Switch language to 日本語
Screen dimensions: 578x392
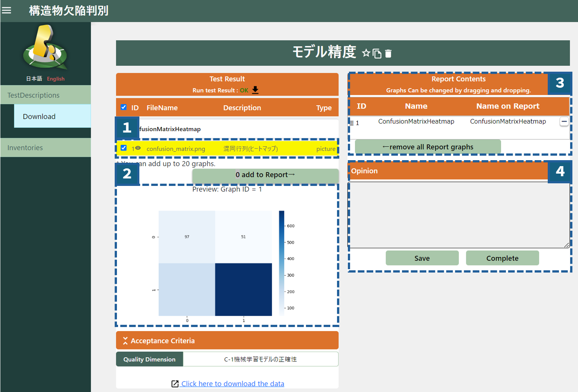click(x=34, y=79)
